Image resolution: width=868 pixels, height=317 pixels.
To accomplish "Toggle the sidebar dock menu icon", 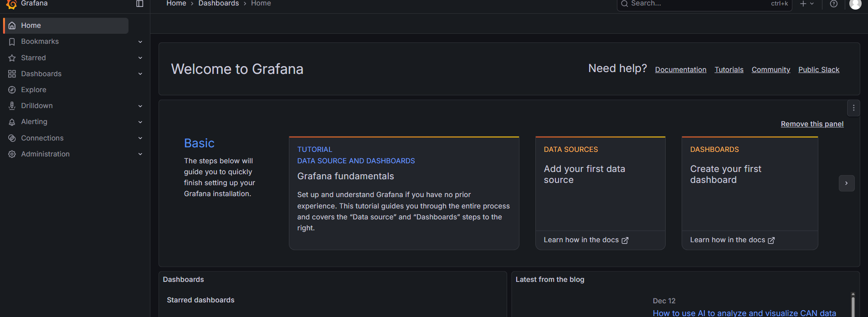I will coord(140,4).
